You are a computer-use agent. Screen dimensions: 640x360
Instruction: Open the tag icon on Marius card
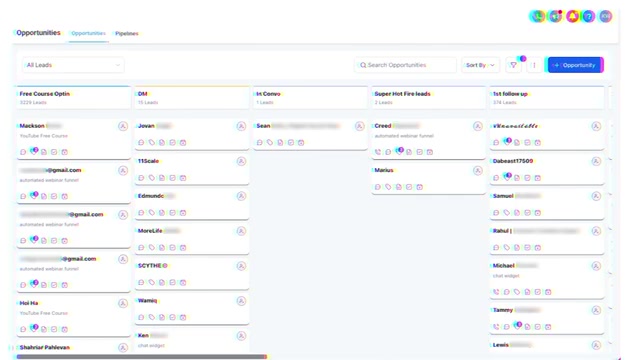pos(388,187)
